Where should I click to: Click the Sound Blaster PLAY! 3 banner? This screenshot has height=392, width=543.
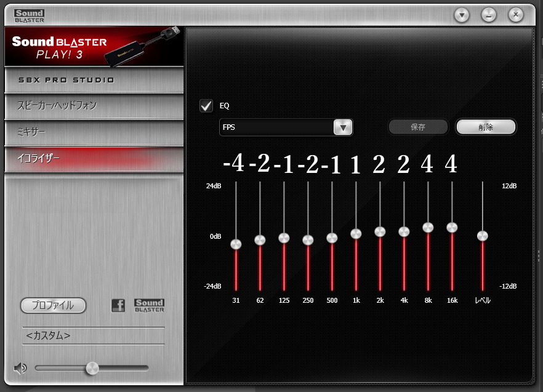coord(94,46)
